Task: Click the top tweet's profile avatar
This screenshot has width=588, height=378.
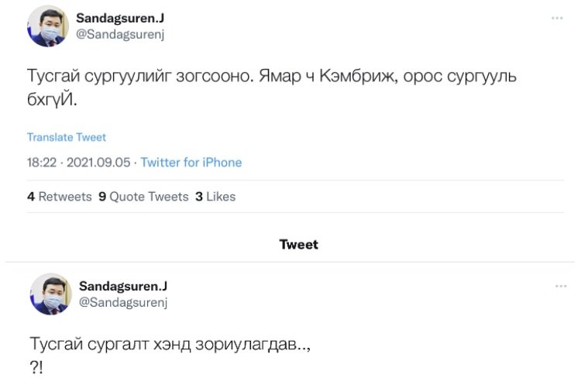Action: click(49, 26)
